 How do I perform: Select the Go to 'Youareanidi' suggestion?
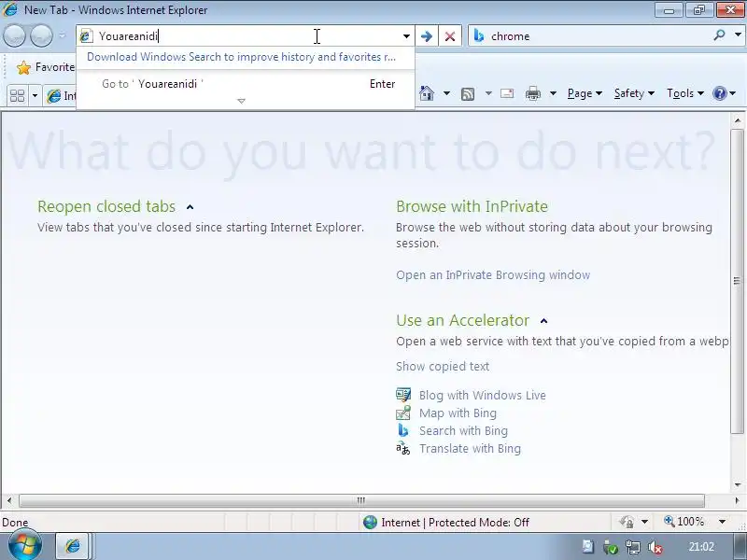tap(246, 84)
